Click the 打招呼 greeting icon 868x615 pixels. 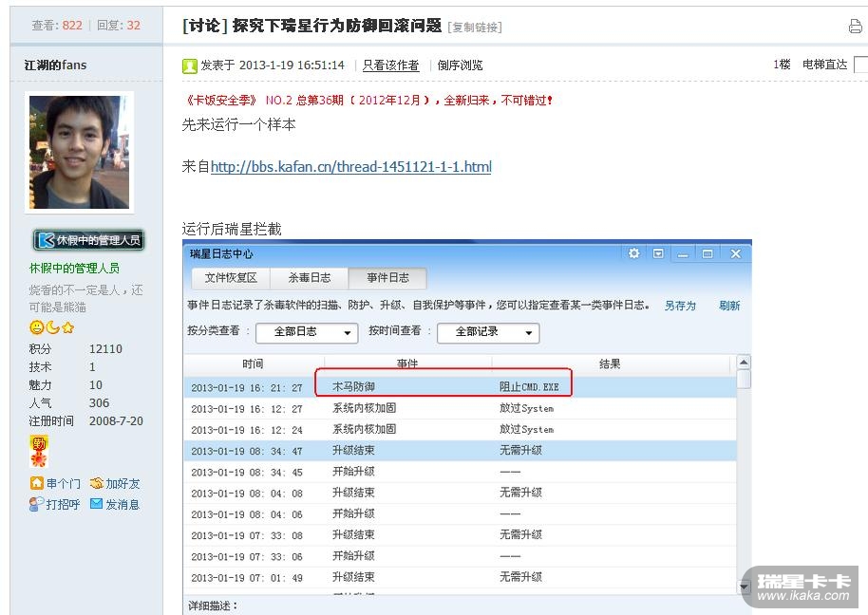tap(36, 504)
